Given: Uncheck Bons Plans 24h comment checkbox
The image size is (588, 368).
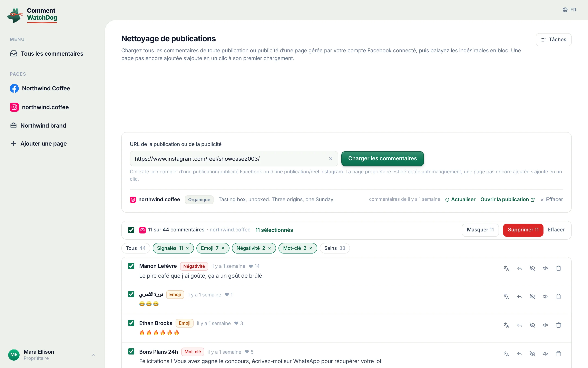Looking at the screenshot, I should click(x=131, y=351).
